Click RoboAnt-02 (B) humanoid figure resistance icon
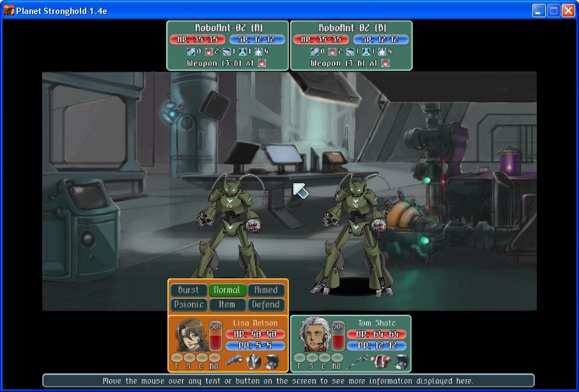The width and height of the screenshot is (579, 392). [382, 51]
